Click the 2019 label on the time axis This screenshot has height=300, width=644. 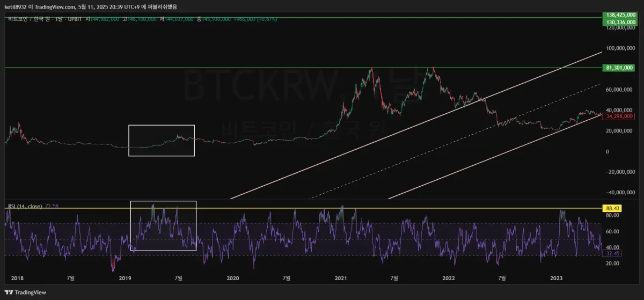(125, 278)
